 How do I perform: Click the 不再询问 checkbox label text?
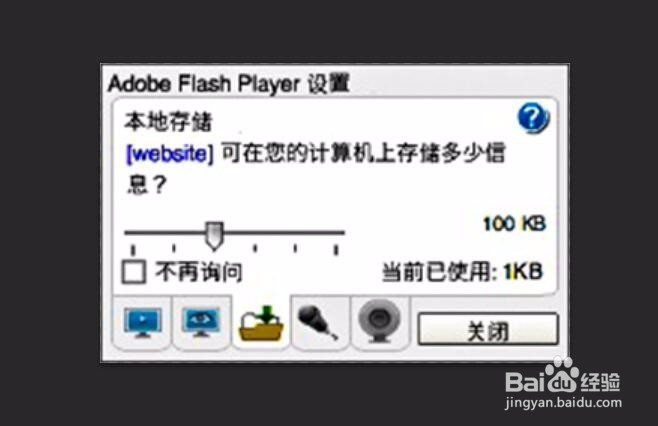[199, 272]
